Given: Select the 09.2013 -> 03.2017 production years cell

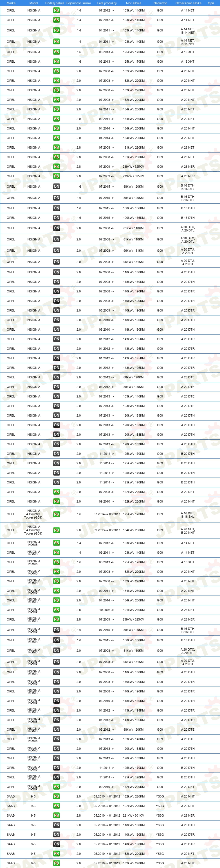Looking at the screenshot, I should click(x=107, y=530).
